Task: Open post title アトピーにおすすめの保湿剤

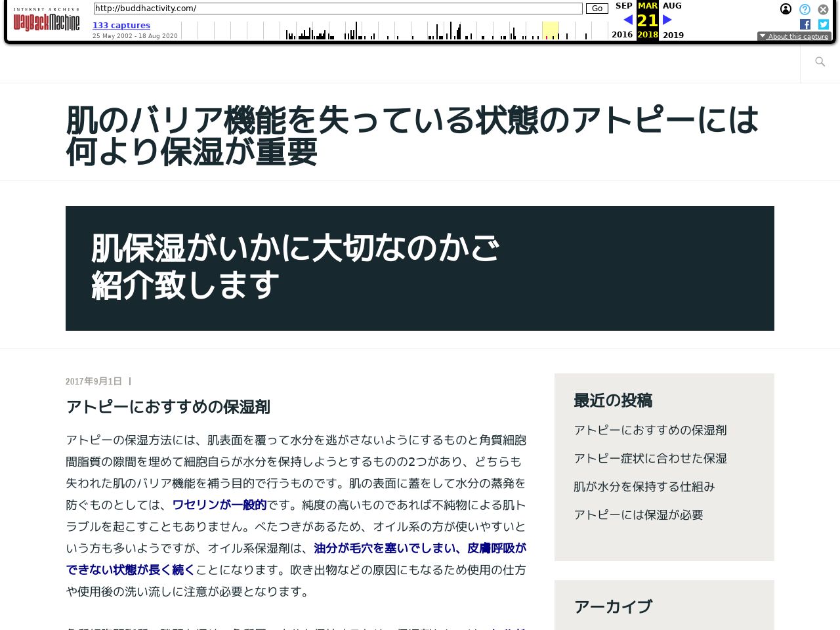Action: pos(168,407)
